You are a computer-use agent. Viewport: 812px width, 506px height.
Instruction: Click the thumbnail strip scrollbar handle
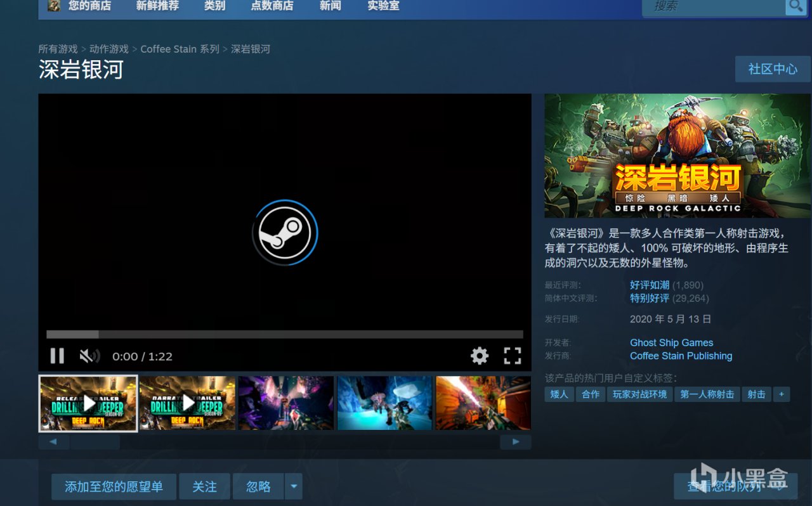95,442
